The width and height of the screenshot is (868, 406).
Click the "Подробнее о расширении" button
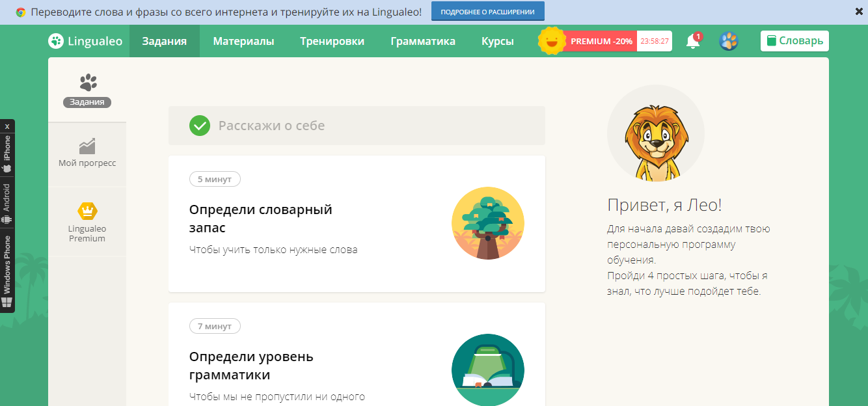click(488, 10)
